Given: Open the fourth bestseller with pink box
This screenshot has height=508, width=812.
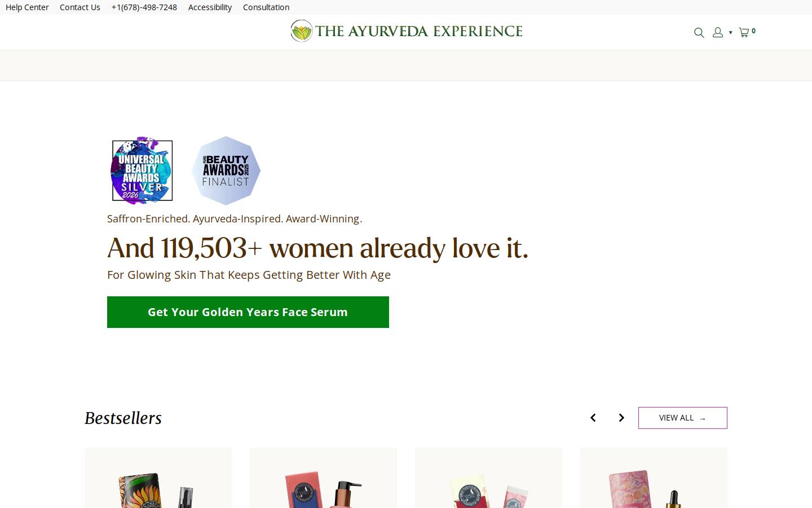Looking at the screenshot, I should click(x=654, y=478).
